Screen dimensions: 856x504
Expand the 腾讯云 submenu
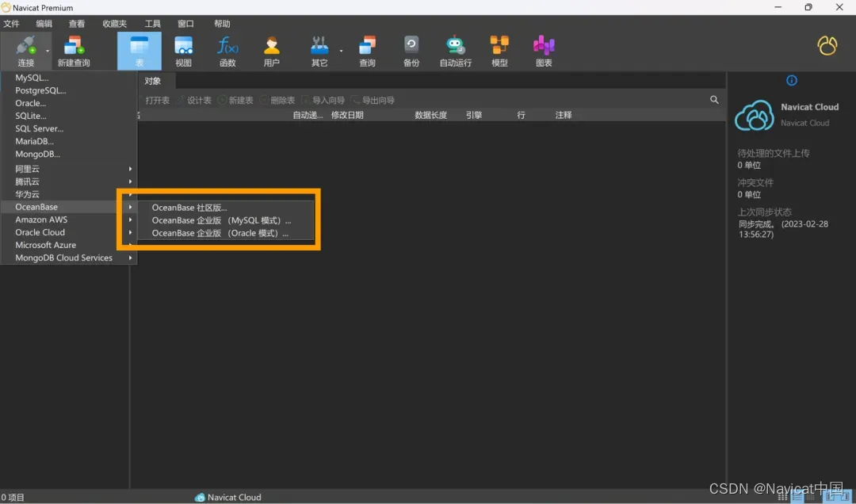pyautogui.click(x=69, y=181)
